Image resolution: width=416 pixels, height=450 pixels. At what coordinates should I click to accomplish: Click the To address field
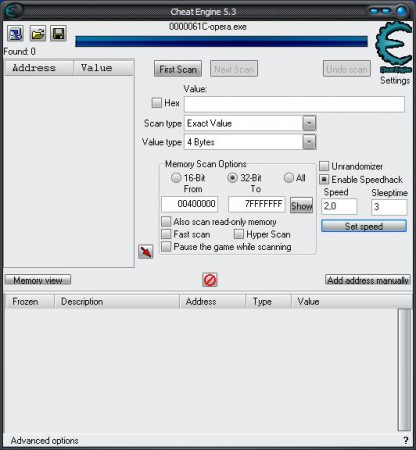[257, 204]
